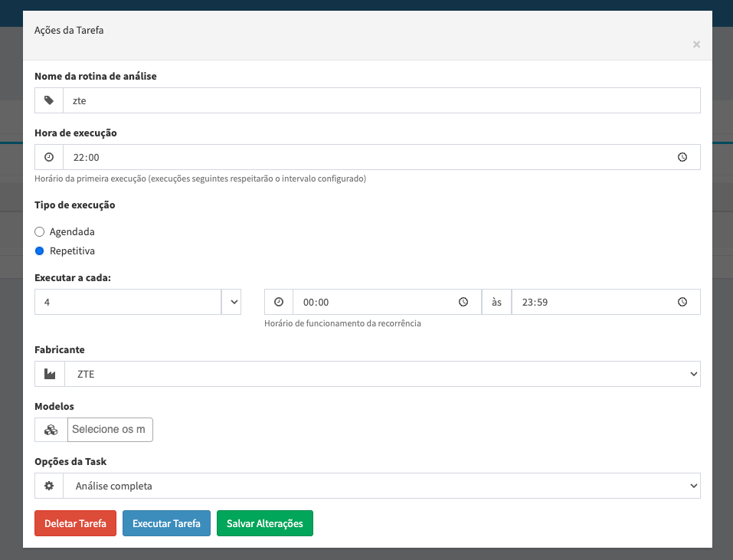Image resolution: width=733 pixels, height=560 pixels.
Task: Open the Análise completa options dropdown
Action: point(383,486)
